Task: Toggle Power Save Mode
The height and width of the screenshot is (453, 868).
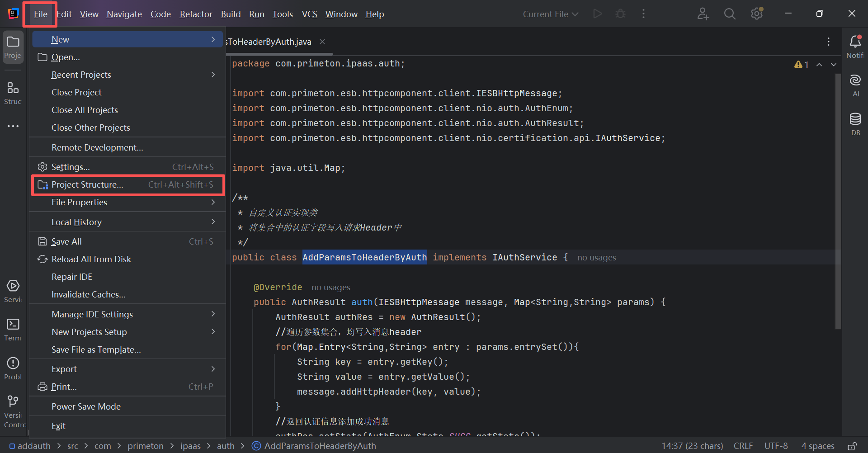Action: [x=86, y=406]
